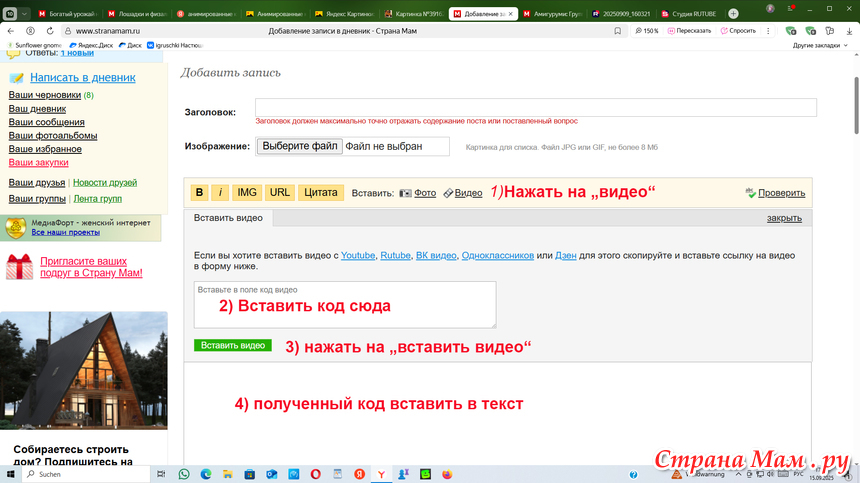Run spell check with Проверить

pyautogui.click(x=781, y=193)
